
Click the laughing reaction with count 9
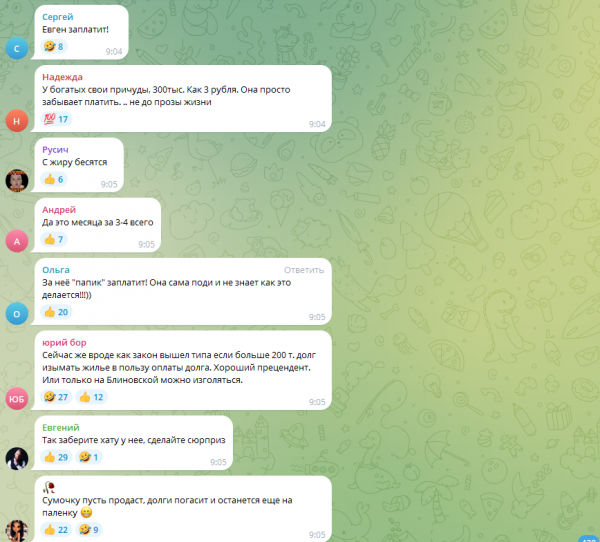tap(89, 530)
